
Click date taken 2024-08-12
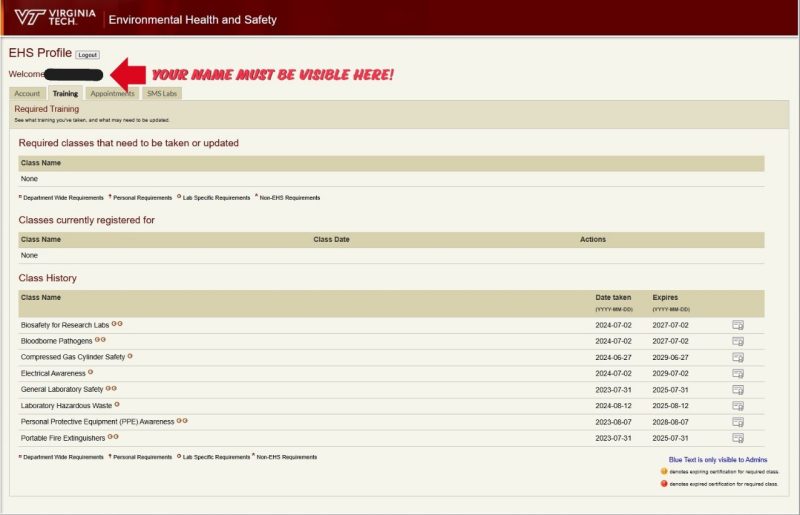coord(613,406)
